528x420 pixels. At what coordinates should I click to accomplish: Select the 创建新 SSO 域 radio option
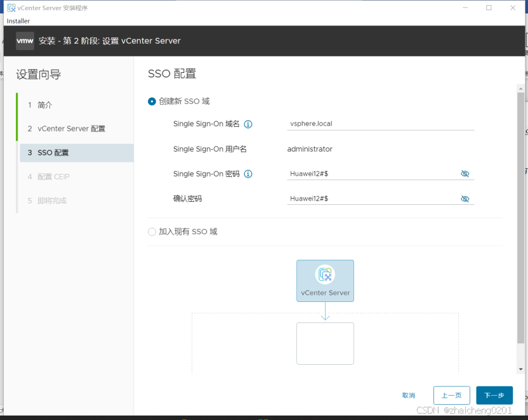click(x=152, y=102)
